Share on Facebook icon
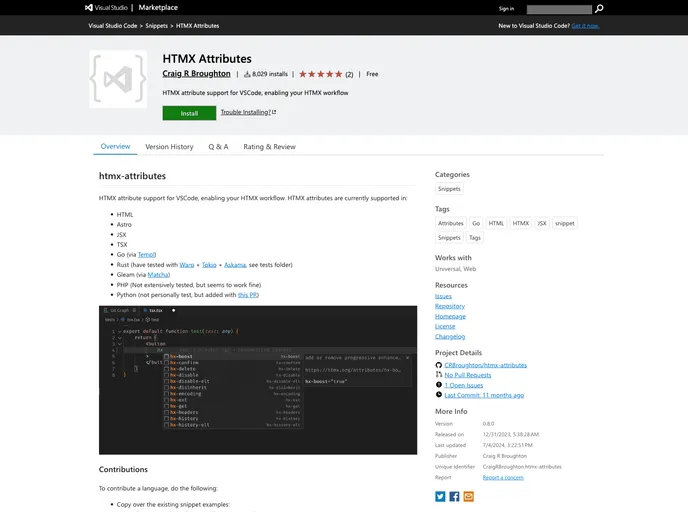Image resolution: width=688 pixels, height=512 pixels. pyautogui.click(x=454, y=496)
